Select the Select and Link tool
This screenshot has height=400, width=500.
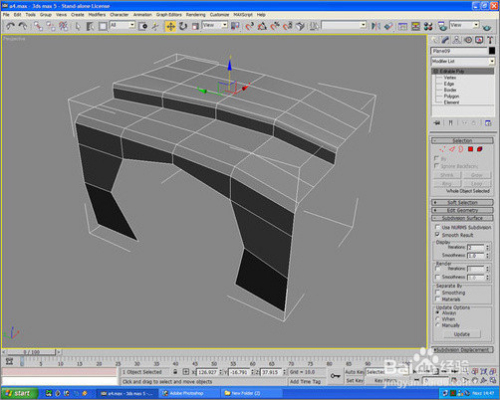point(38,26)
